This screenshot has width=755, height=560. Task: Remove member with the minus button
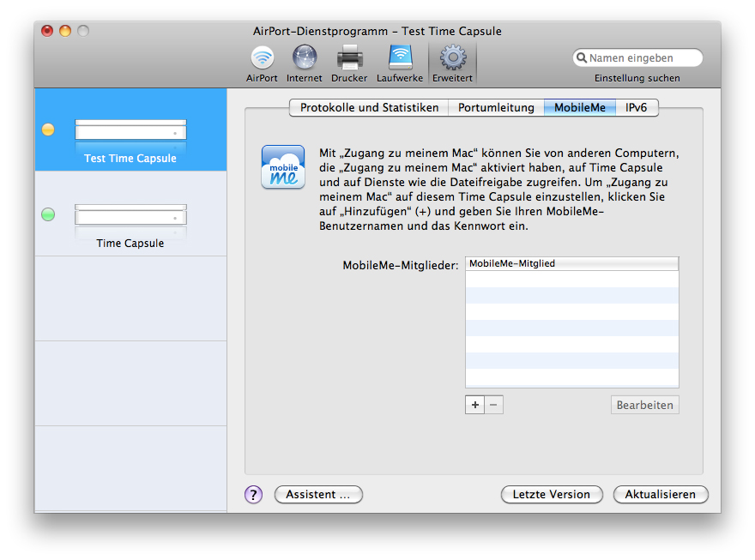pos(493,405)
